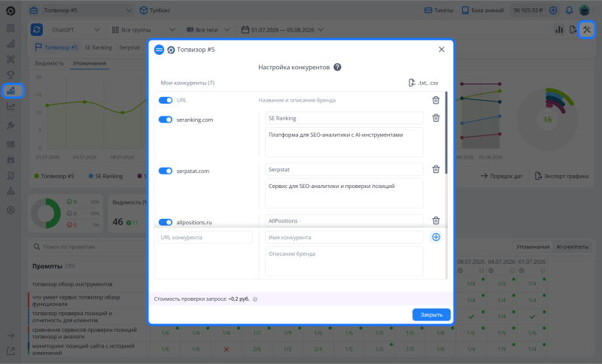Toggle the serpstat.com competitor switch
Viewport: 602px width, 364px height.
[166, 171]
